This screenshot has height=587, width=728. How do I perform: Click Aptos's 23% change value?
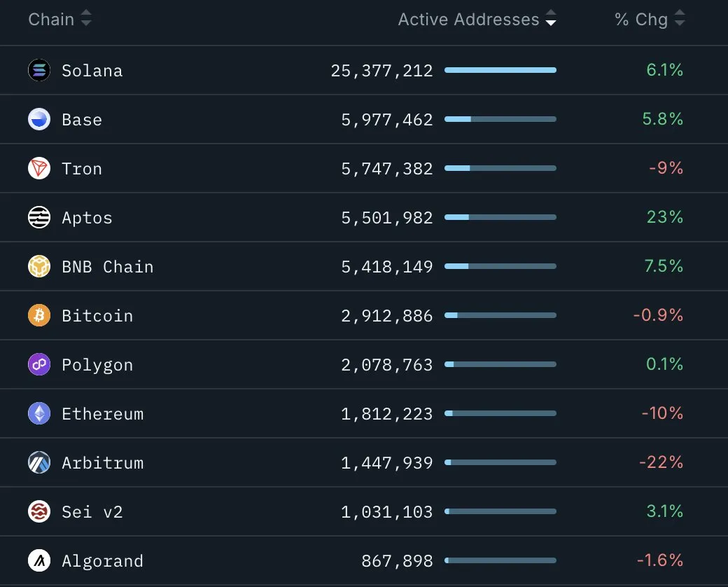pos(665,217)
